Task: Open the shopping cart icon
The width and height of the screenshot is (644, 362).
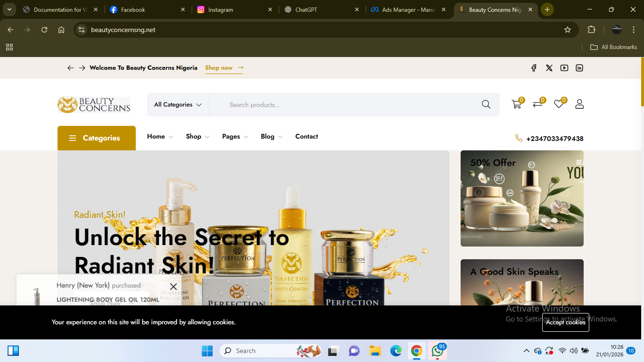Action: (517, 104)
